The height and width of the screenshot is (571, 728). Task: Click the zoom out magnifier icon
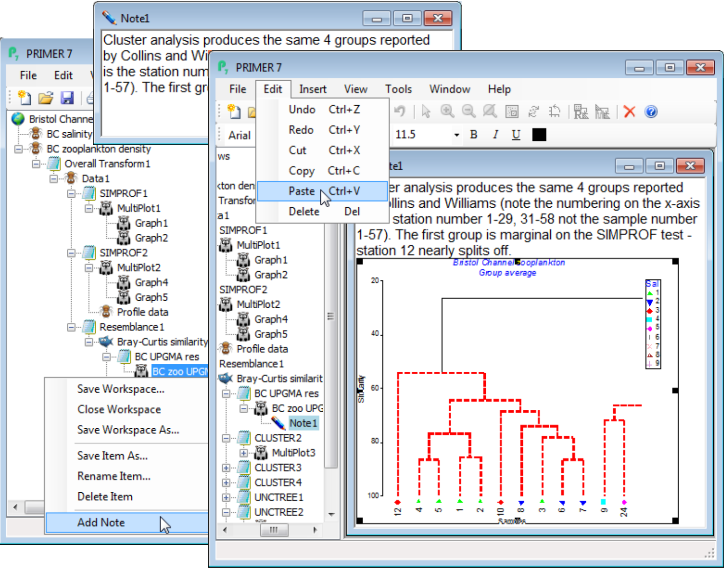click(x=469, y=111)
